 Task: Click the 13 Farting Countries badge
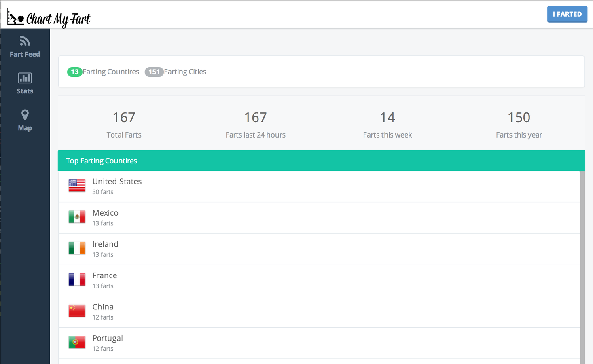(74, 72)
